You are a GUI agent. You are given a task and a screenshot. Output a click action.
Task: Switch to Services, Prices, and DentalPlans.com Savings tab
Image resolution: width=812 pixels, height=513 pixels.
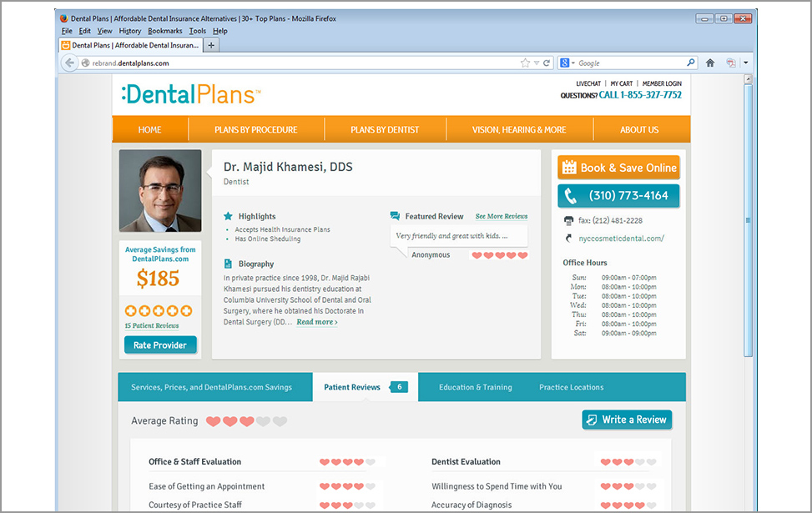pos(211,387)
